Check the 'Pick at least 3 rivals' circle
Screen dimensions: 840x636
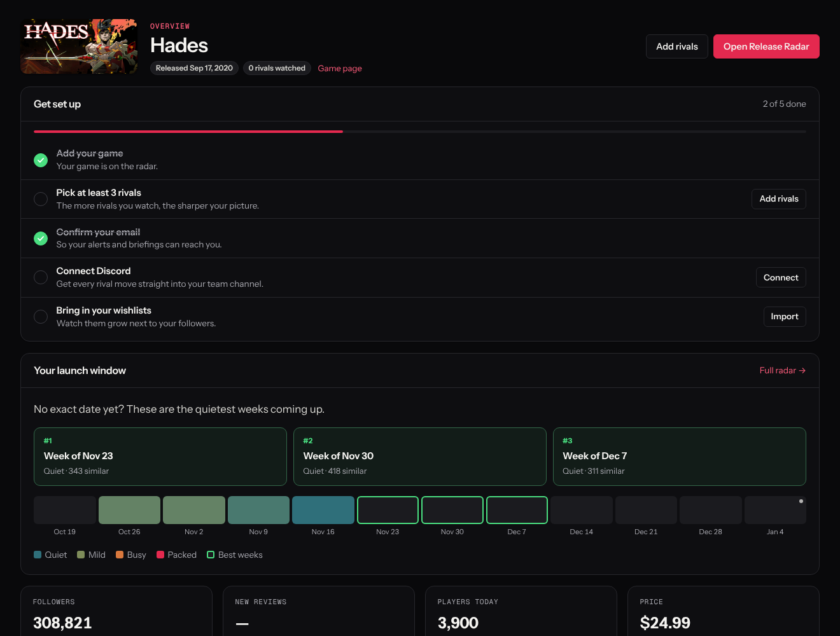(41, 199)
